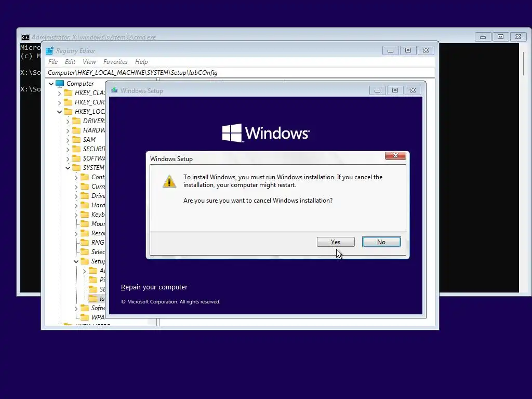532x399 pixels.
Task: Open the File menu in Registry Editor
Action: (x=53, y=62)
